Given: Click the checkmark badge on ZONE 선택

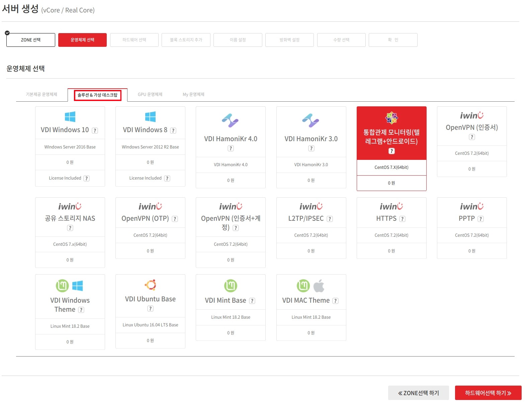Looking at the screenshot, I should tap(7, 33).
